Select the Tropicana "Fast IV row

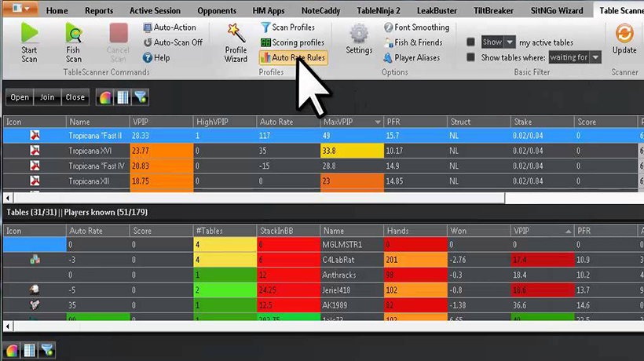324,166
